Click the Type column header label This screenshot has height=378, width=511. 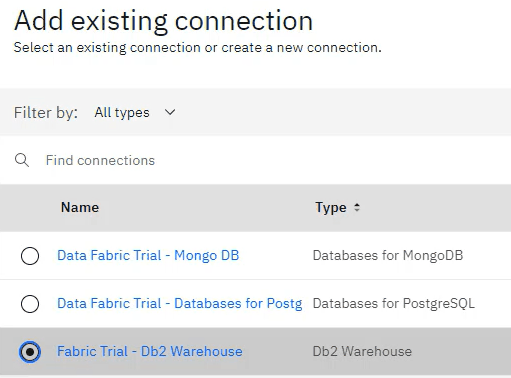(331, 207)
